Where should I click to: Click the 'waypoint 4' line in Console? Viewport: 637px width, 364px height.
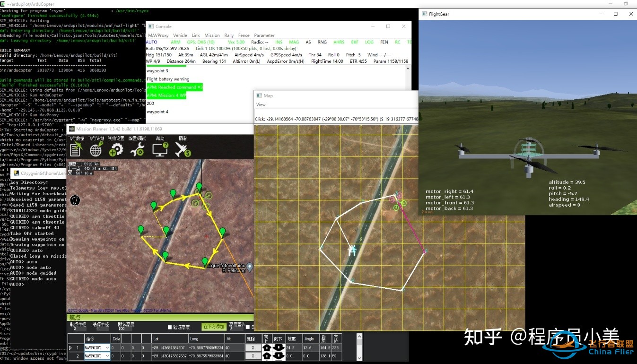157,112
